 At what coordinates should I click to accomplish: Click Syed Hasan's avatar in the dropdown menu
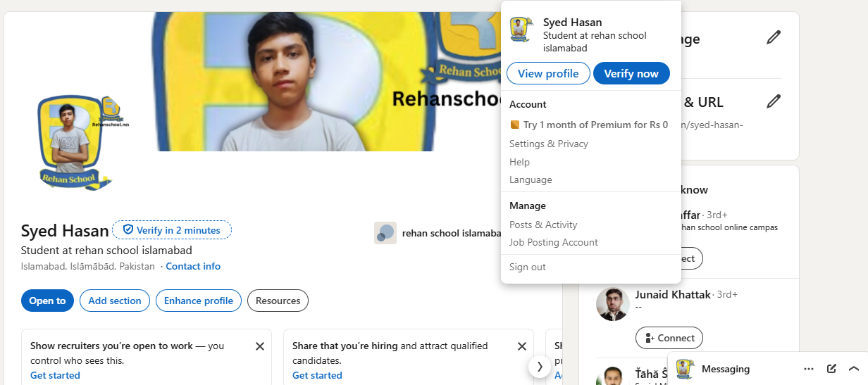click(521, 30)
